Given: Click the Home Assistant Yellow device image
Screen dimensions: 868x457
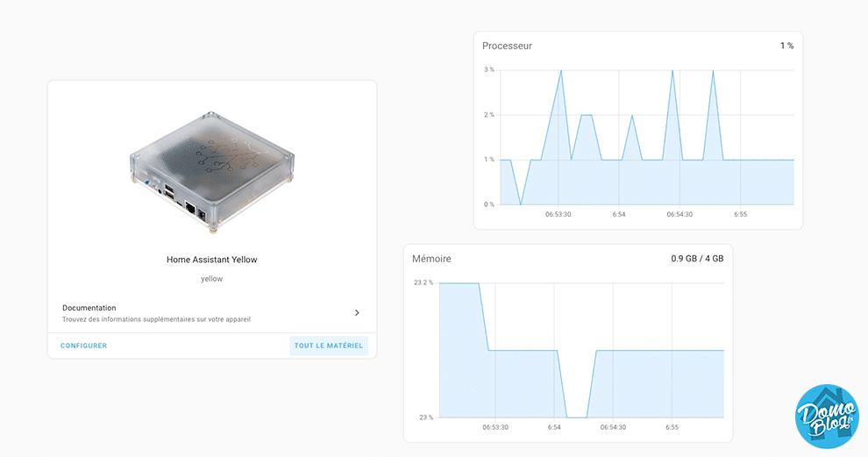Looking at the screenshot, I should click(x=212, y=172).
